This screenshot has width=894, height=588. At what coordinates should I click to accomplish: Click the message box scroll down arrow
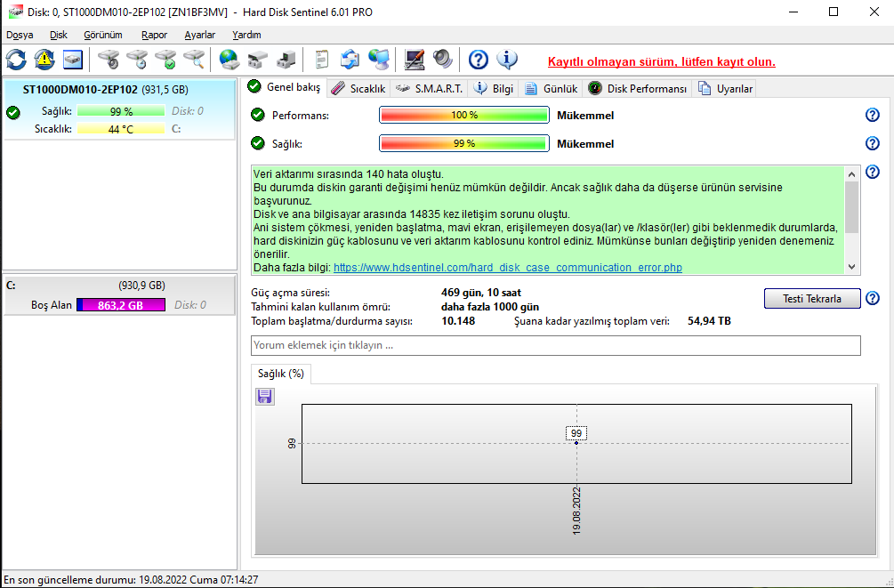[852, 266]
